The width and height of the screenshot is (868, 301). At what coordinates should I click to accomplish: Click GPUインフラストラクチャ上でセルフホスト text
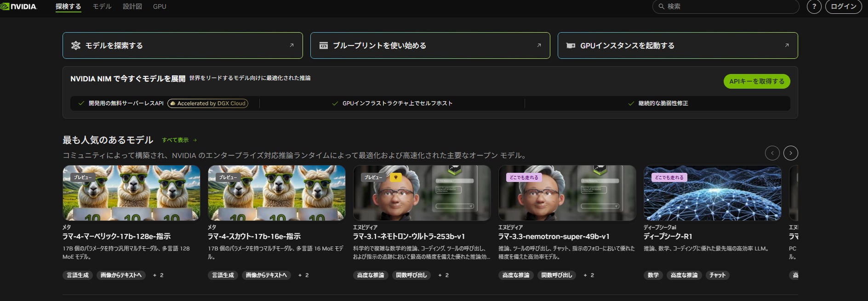397,103
